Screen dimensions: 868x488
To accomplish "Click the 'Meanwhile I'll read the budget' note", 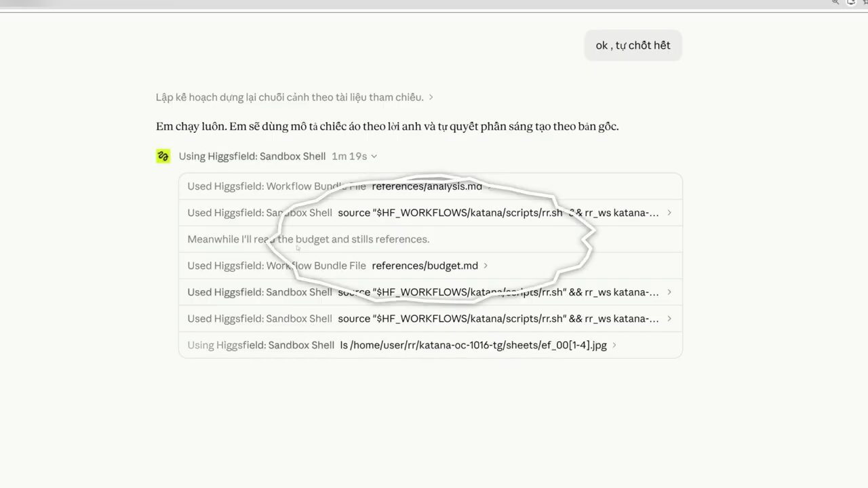I will point(309,239).
